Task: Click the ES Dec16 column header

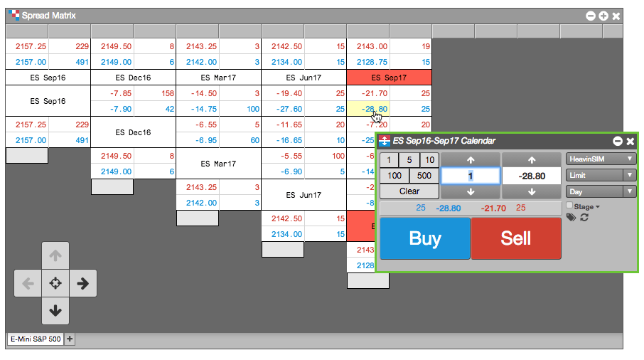Action: [x=133, y=78]
